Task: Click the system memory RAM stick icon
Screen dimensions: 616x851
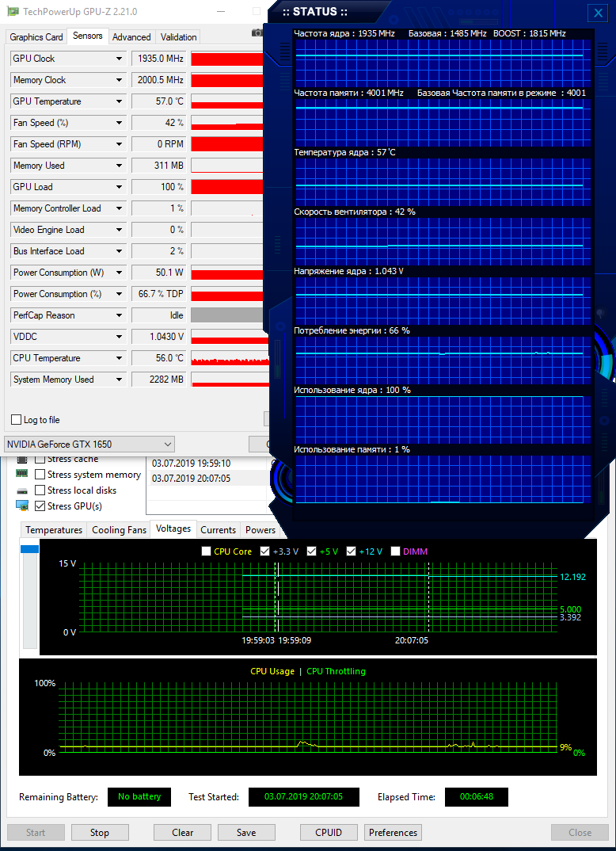Action: 21,475
